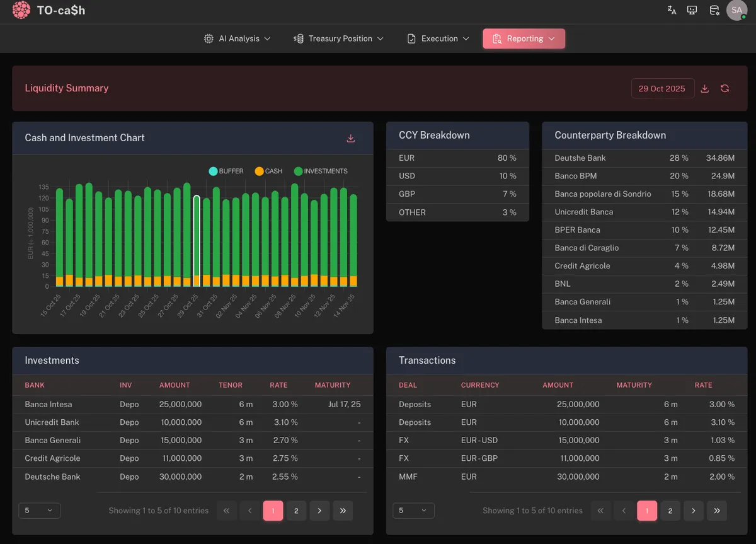Open the Reporting menu
Screen dimensions: 756x544
[524, 38]
